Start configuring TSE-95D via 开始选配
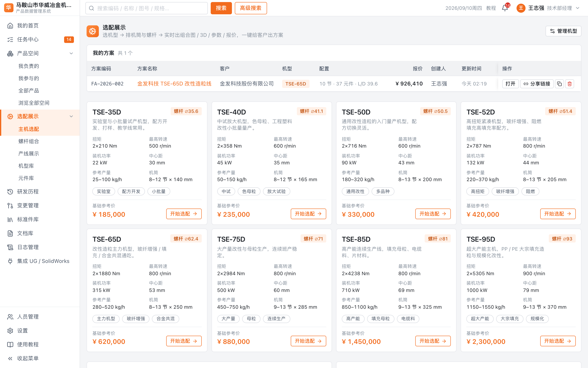 558,341
